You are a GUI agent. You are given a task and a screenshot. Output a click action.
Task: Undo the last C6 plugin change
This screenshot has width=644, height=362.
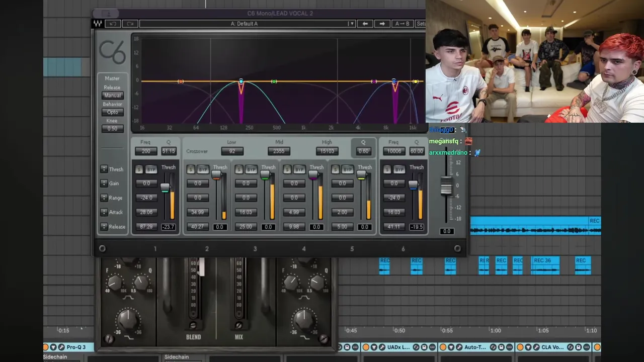tap(113, 24)
